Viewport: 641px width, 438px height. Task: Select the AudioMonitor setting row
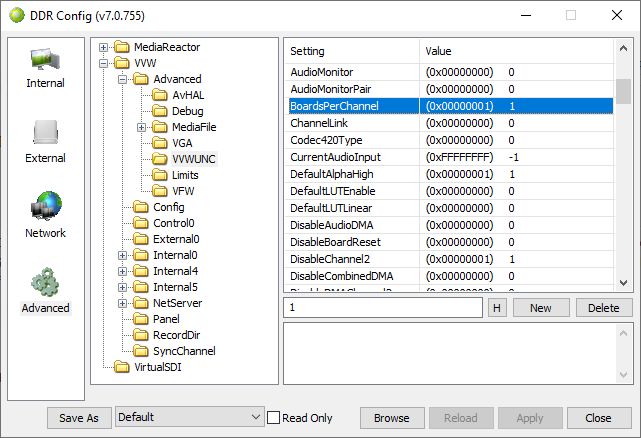[x=449, y=72]
